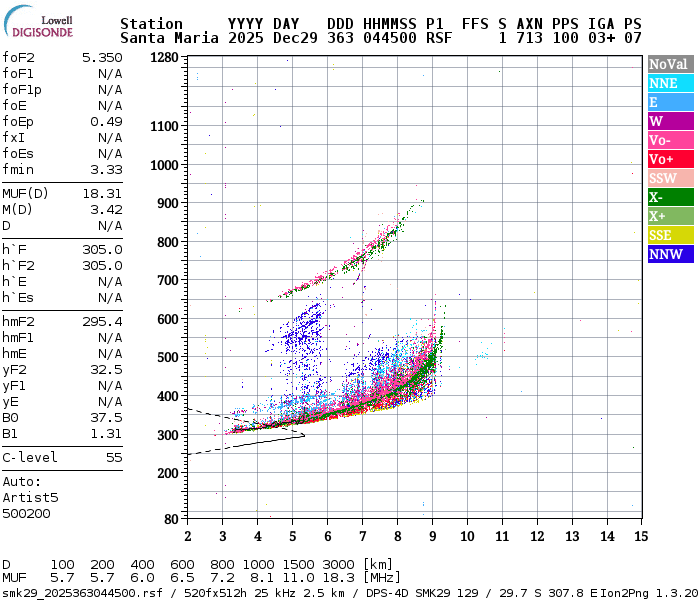700x600 pixels.
Task: Select the SSE yellow legend swatch
Action: tap(671, 235)
